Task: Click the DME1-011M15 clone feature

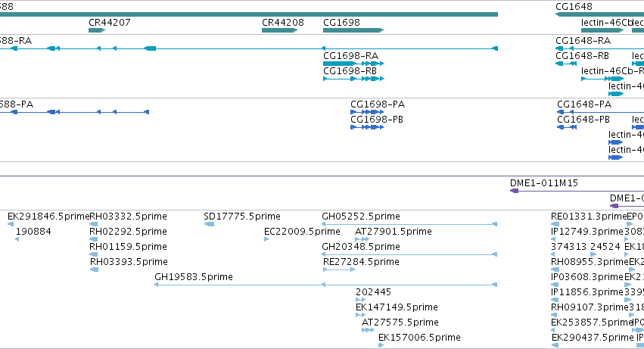Action: 577,191
